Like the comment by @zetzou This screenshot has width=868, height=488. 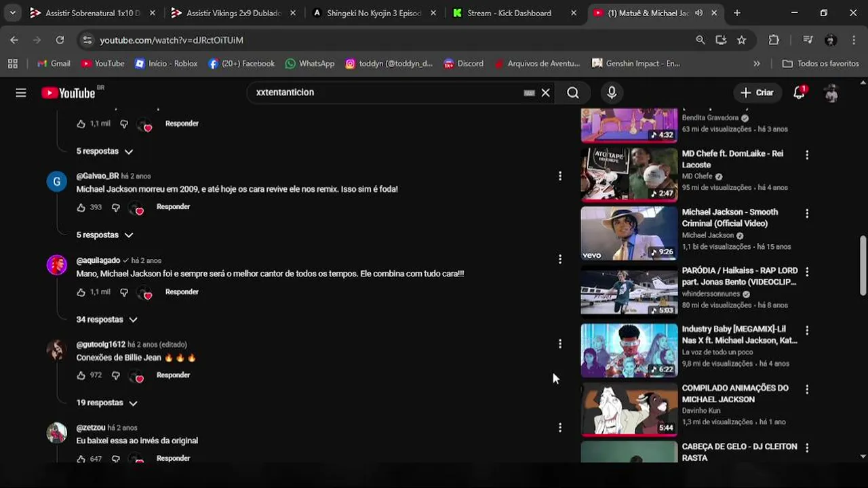[81, 459]
